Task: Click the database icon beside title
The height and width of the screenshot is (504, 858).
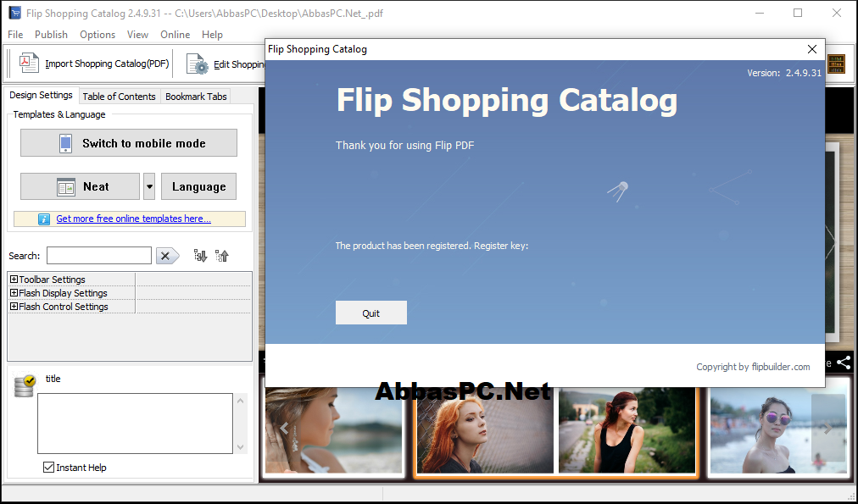Action: click(25, 385)
